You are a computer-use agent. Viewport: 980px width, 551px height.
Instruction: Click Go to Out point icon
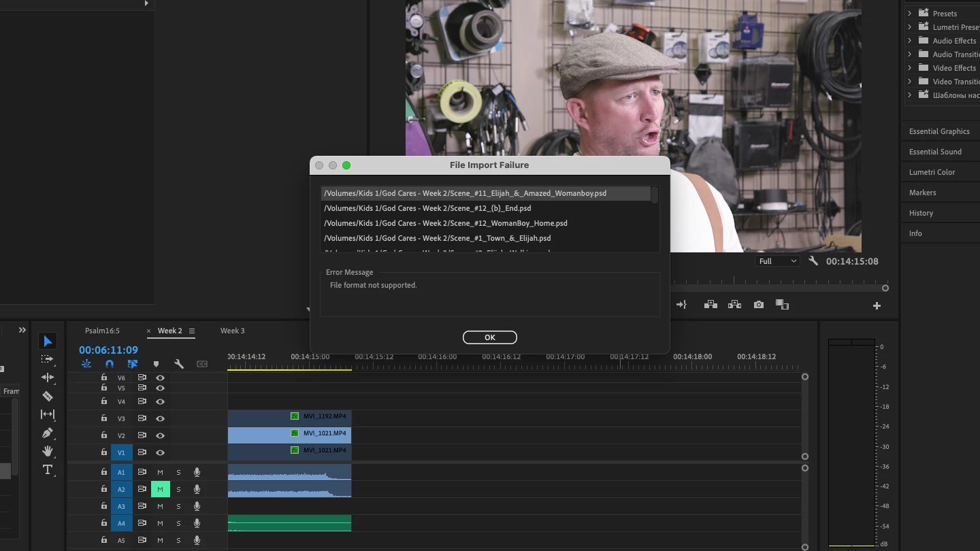[681, 305]
